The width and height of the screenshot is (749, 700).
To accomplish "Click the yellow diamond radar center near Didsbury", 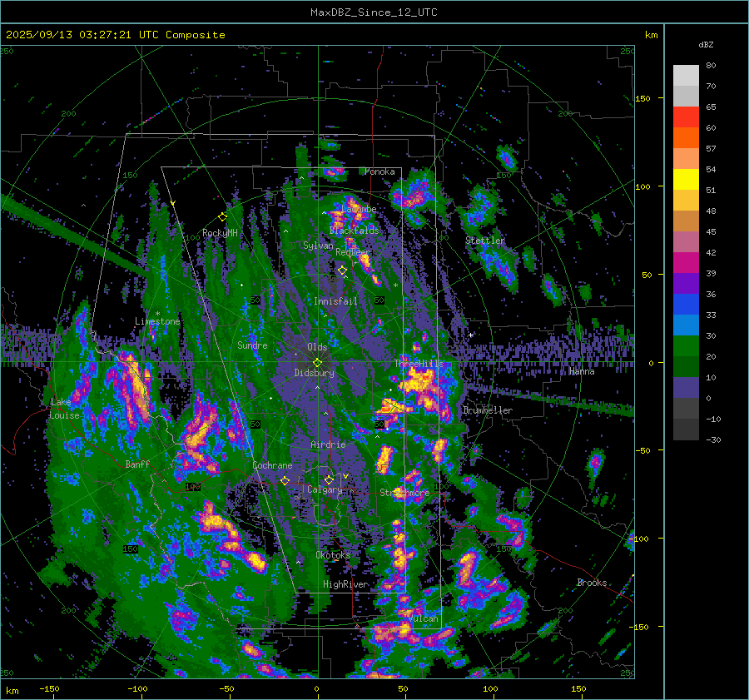I will pyautogui.click(x=317, y=363).
